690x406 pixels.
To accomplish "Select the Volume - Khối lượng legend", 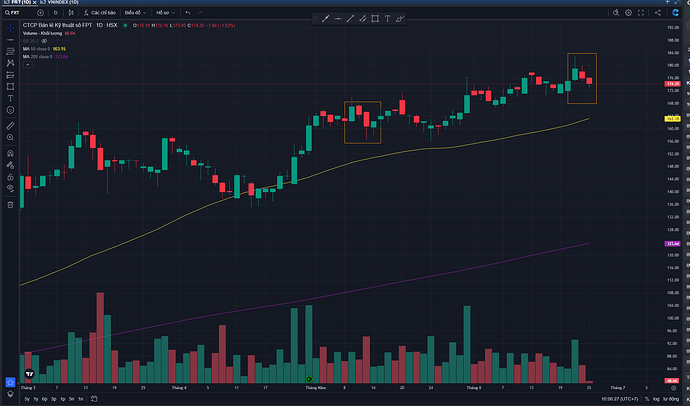I will pyautogui.click(x=42, y=33).
